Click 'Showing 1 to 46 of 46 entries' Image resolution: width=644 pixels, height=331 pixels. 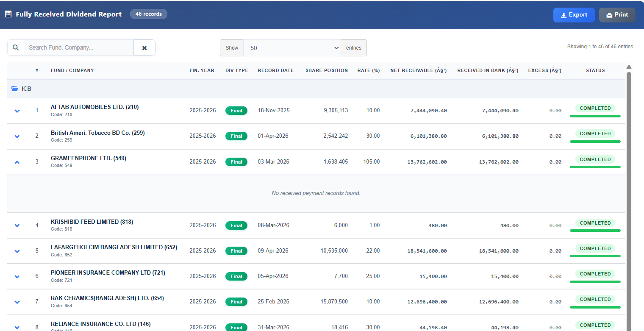click(600, 47)
